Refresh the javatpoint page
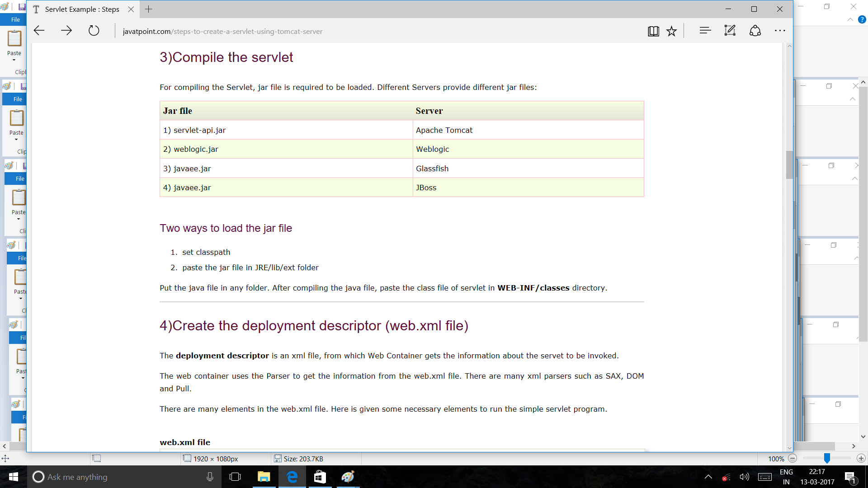Image resolution: width=868 pixels, height=488 pixels. (94, 31)
